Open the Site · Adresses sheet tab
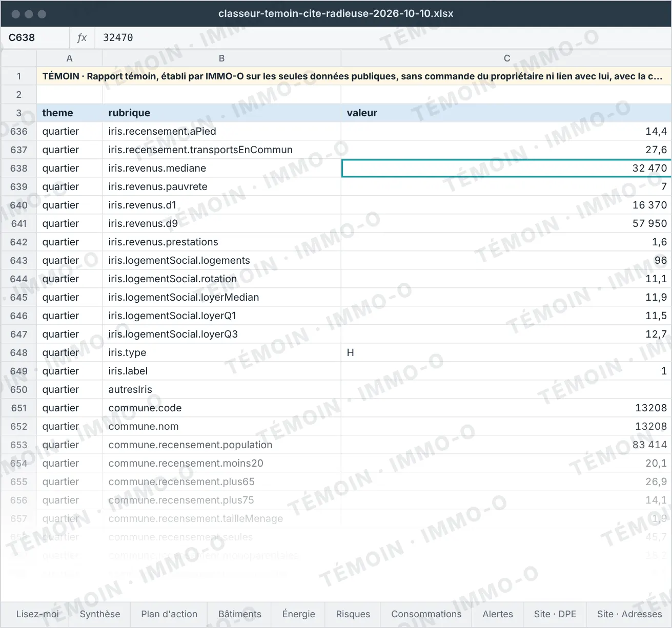Viewport: 672px width, 628px height. [x=629, y=614]
